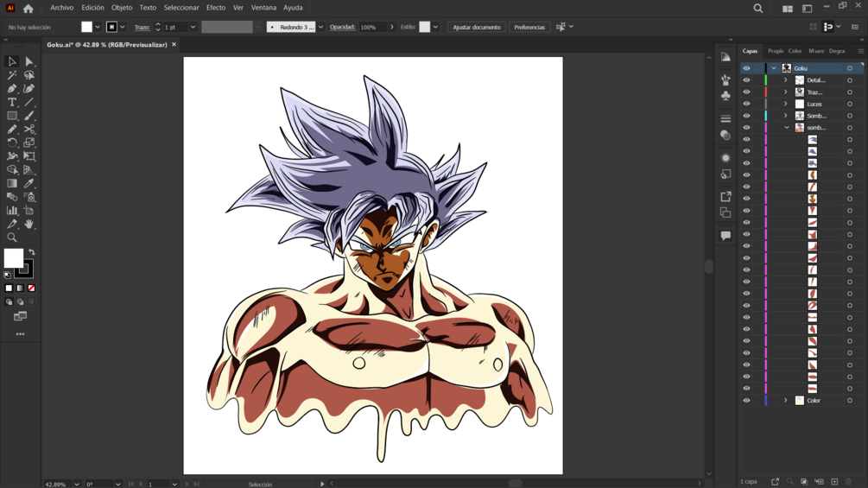The image size is (868, 488).
Task: Select the Hand tool
Action: click(x=29, y=224)
